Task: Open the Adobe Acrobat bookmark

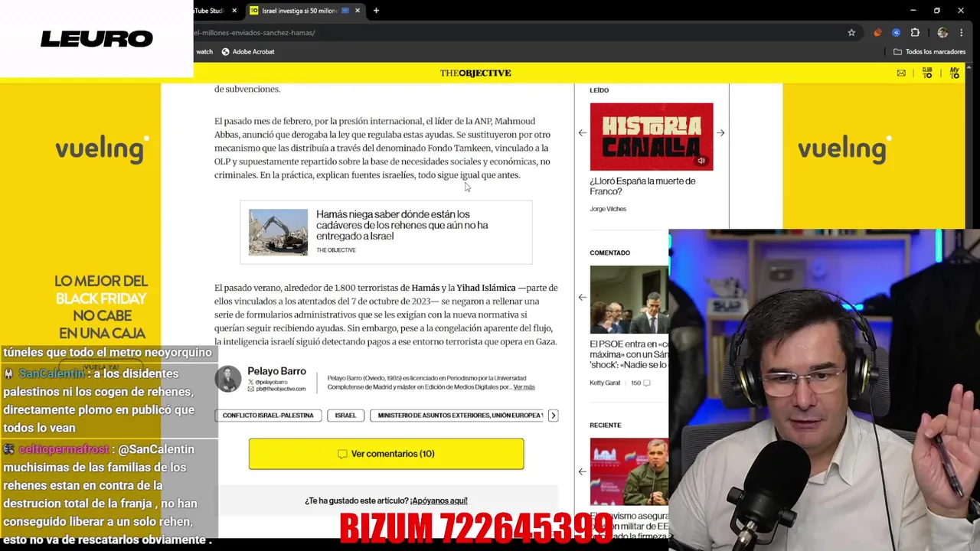Action: tap(248, 52)
